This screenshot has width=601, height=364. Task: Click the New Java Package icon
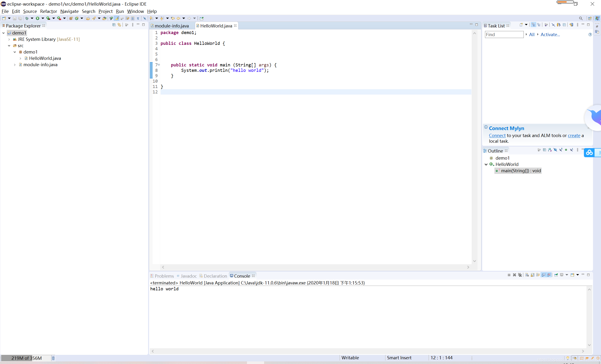(x=71, y=18)
